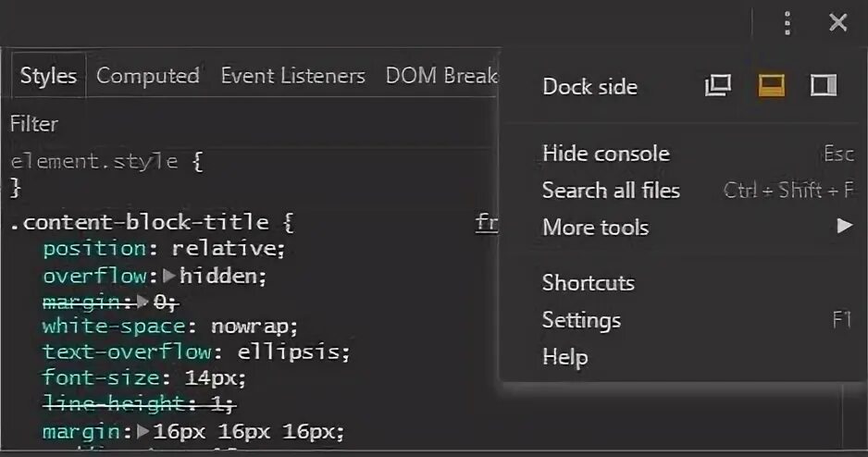Select dock to bottom icon
868x457 pixels.
tap(771, 86)
